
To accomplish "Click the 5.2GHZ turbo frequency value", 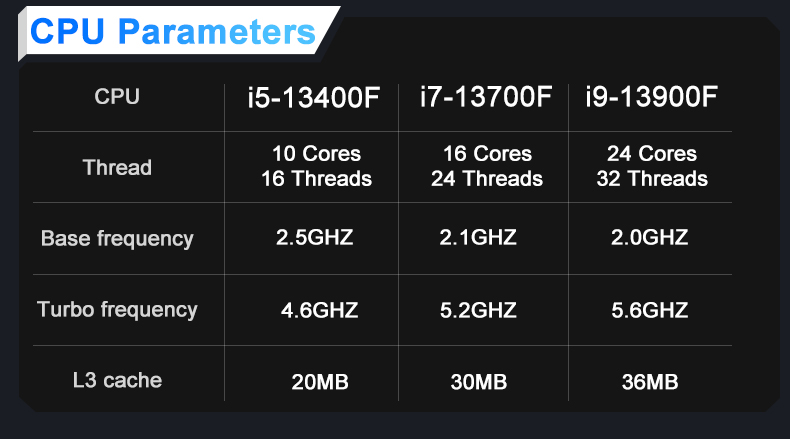I will point(478,310).
